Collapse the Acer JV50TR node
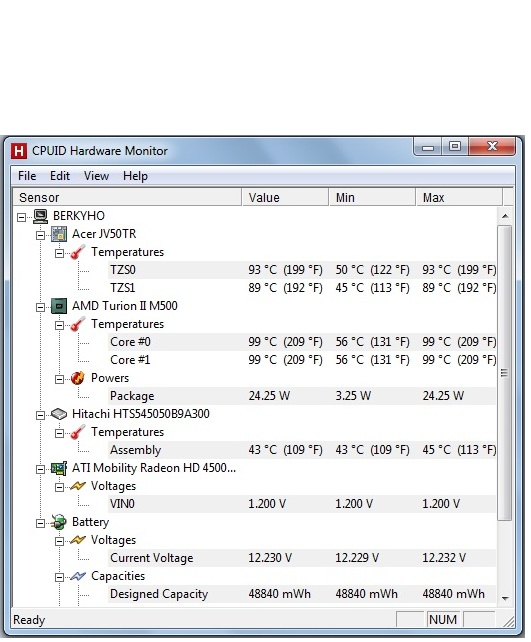Image resolution: width=531 pixels, height=642 pixels. (40, 235)
